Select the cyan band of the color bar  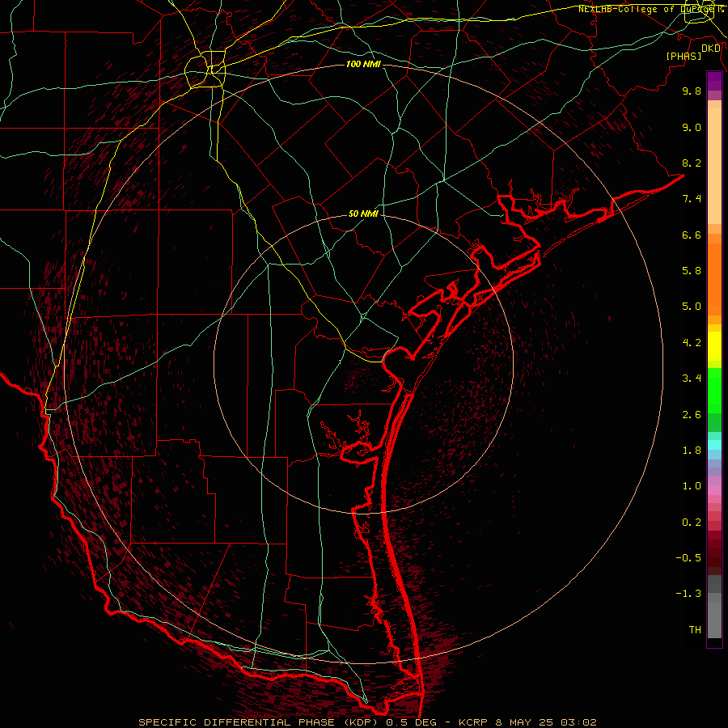click(714, 445)
